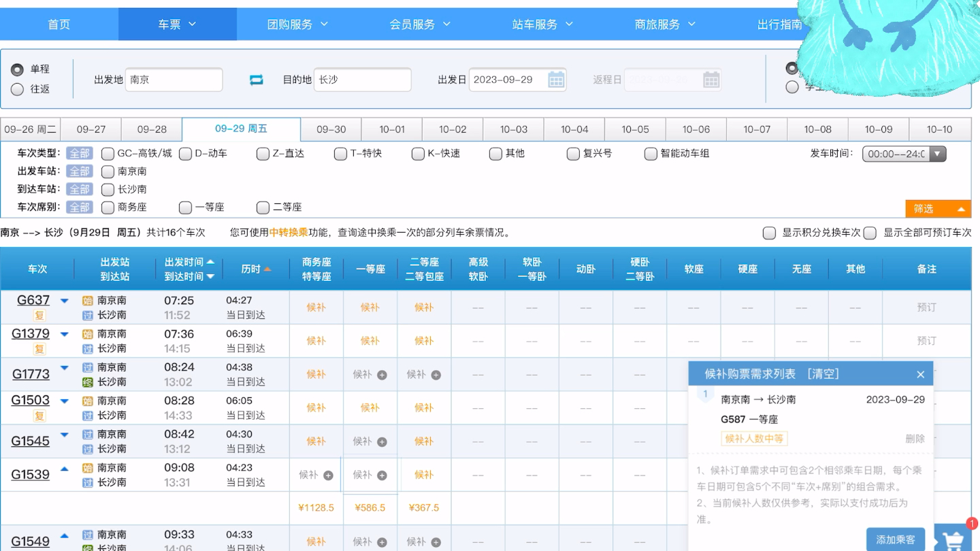Open 首页 navigation item
Screen dimensions: 980x551
click(x=59, y=24)
